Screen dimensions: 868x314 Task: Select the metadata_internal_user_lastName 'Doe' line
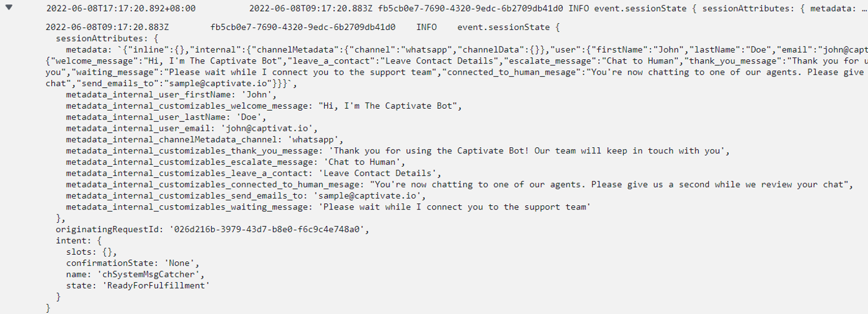[x=166, y=117]
